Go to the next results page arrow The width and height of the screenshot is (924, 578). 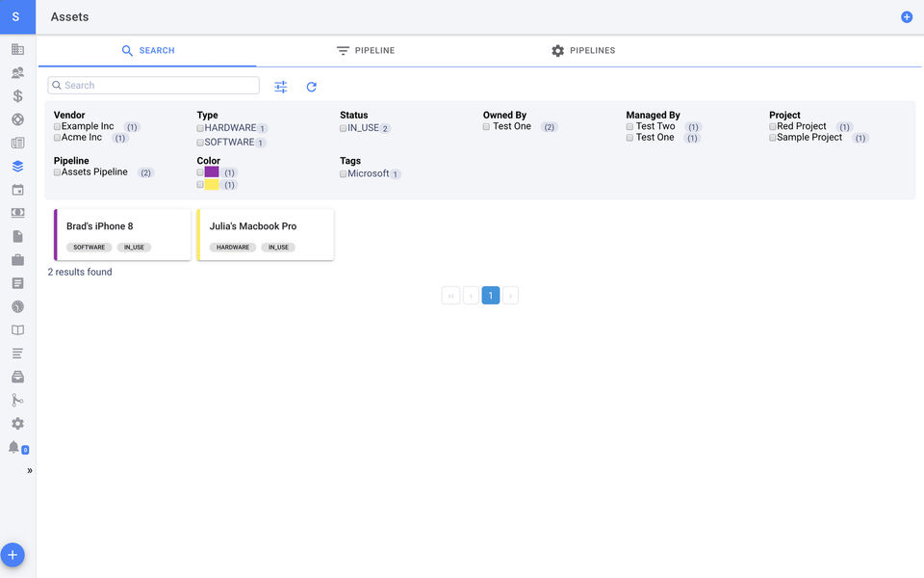click(510, 296)
